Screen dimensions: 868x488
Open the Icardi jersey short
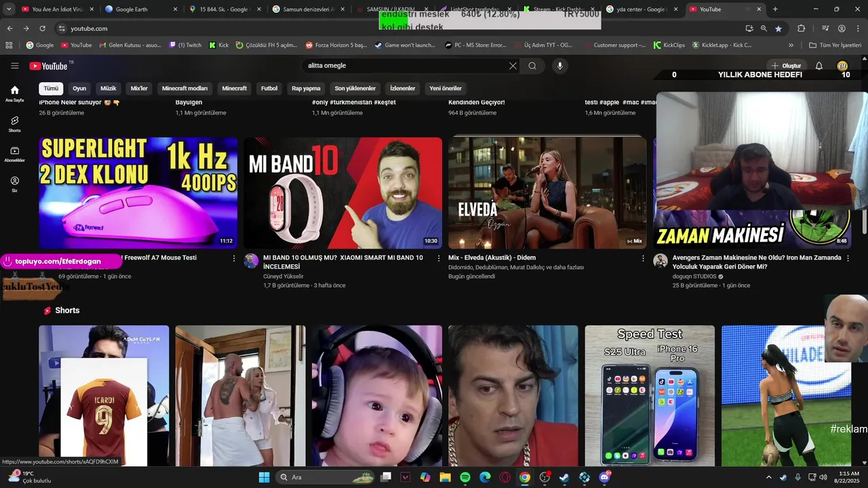click(104, 395)
